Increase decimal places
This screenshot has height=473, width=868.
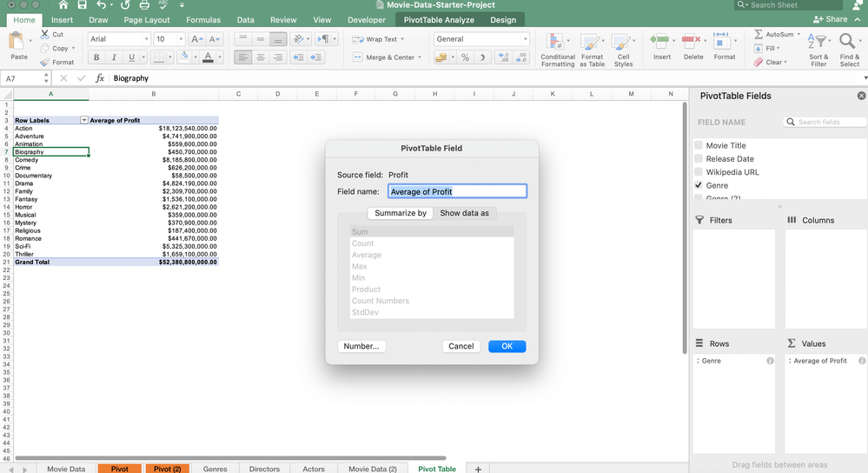point(503,57)
